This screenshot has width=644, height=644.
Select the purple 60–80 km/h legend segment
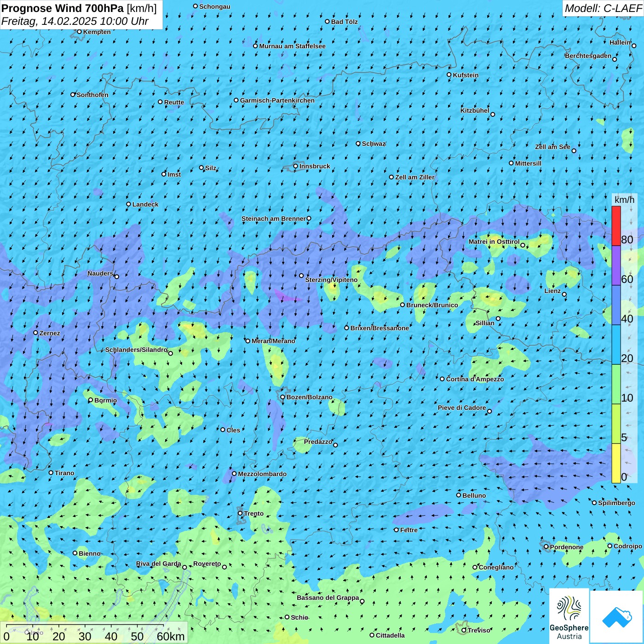[x=616, y=265]
